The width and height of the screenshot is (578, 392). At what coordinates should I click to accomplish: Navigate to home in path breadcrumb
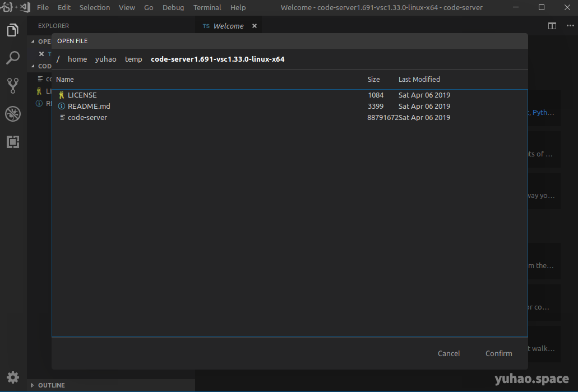tap(77, 59)
